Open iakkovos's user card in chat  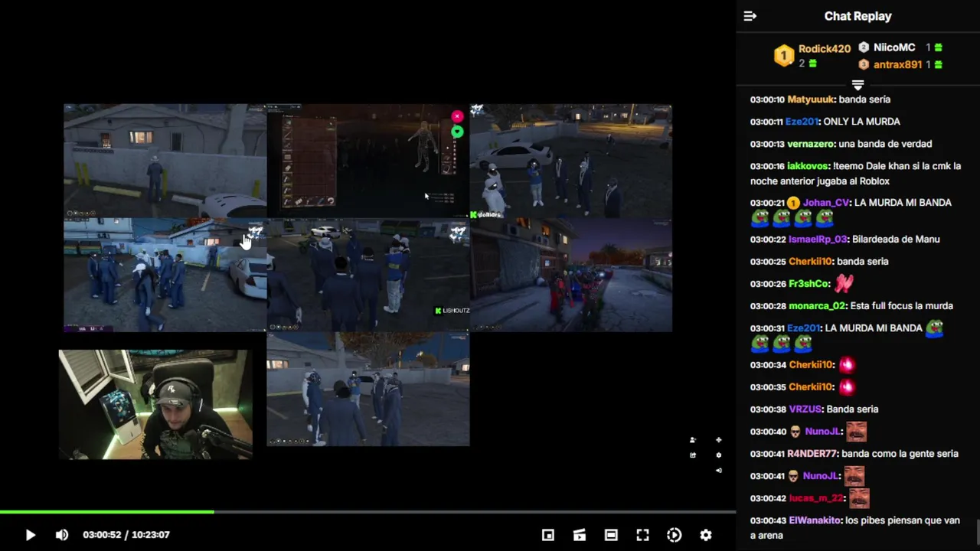(x=808, y=166)
